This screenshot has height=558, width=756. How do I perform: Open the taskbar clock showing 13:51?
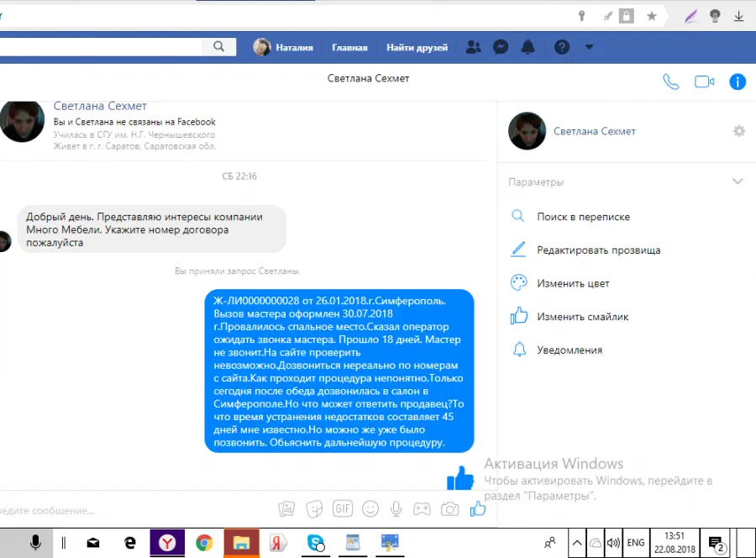pyautogui.click(x=675, y=543)
